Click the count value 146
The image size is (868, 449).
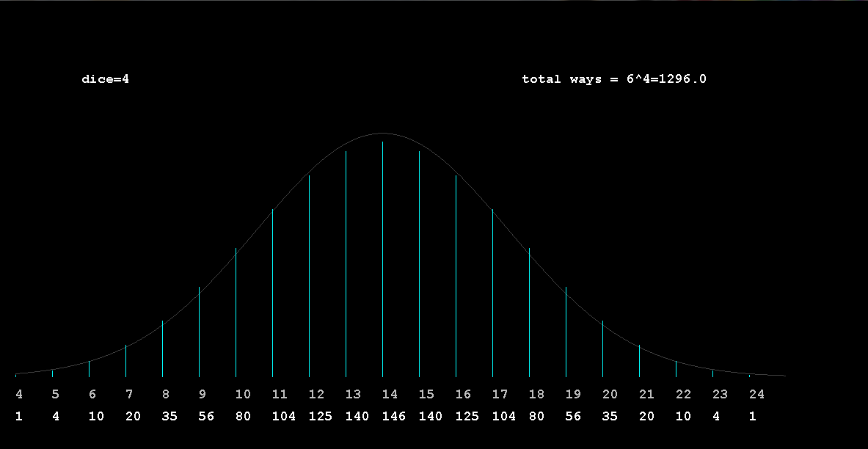(x=393, y=417)
